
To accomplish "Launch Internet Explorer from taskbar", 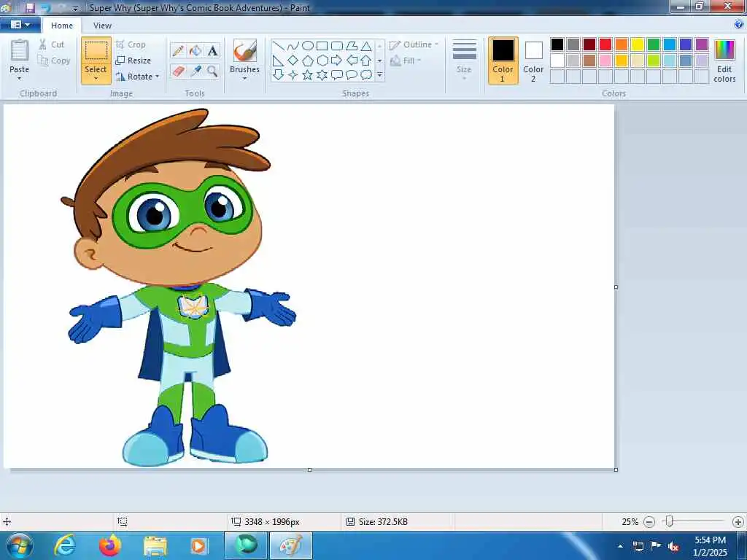I will (65, 546).
